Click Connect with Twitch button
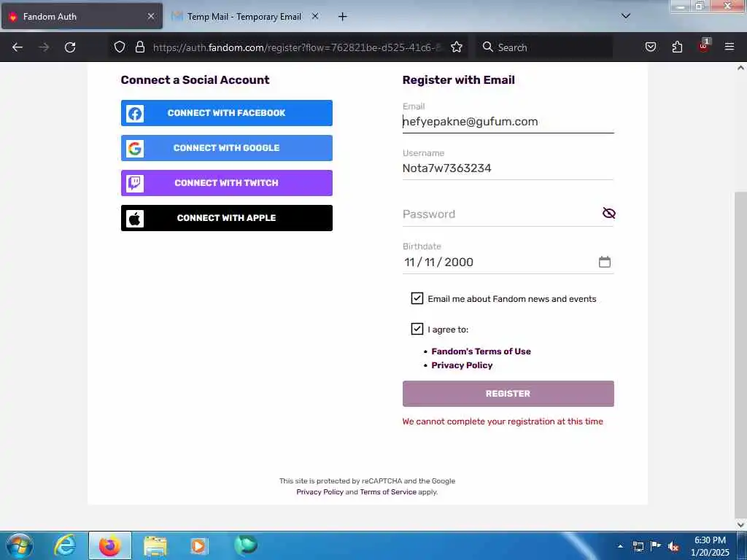Image resolution: width=747 pixels, height=560 pixels. [x=227, y=183]
